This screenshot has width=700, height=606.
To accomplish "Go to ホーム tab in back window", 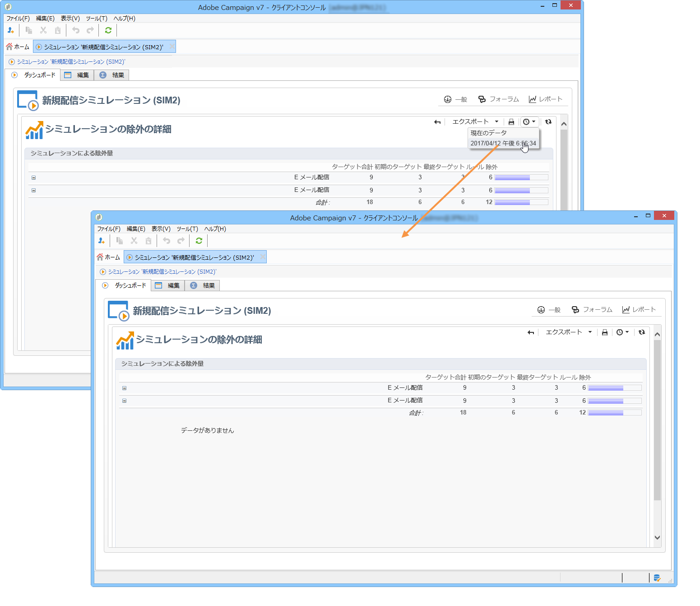I will 18,47.
